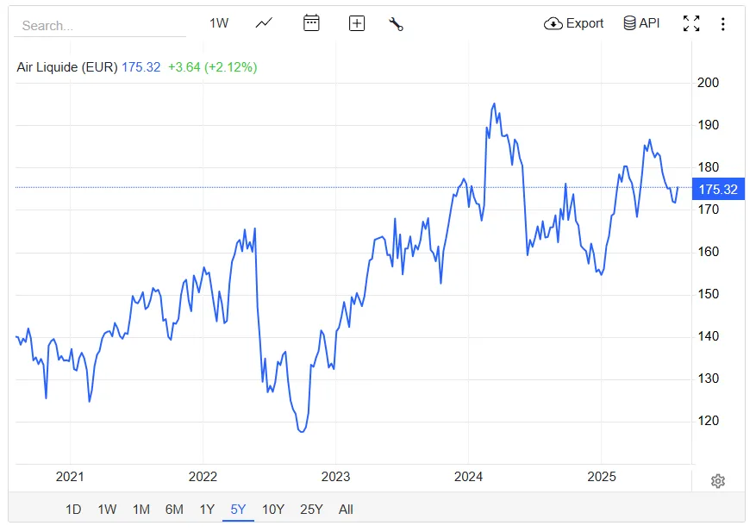
Task: Click the 190 y-axis price label
Action: (x=708, y=125)
